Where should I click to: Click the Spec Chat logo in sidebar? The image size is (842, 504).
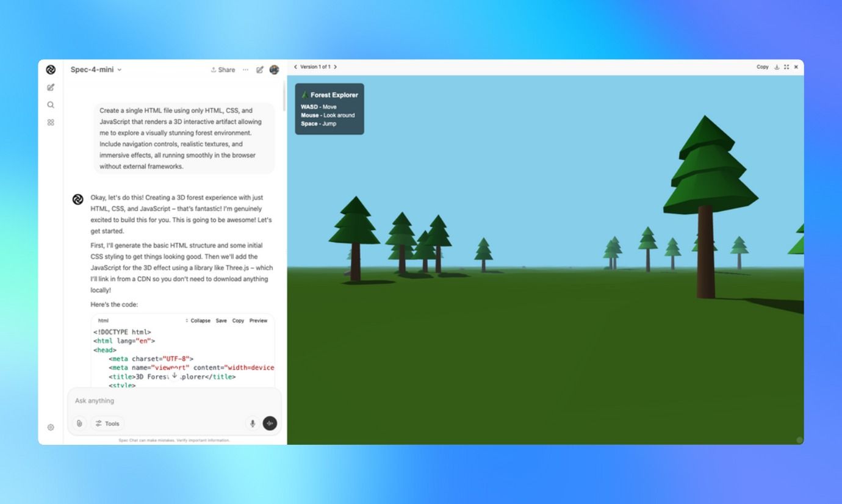click(51, 70)
